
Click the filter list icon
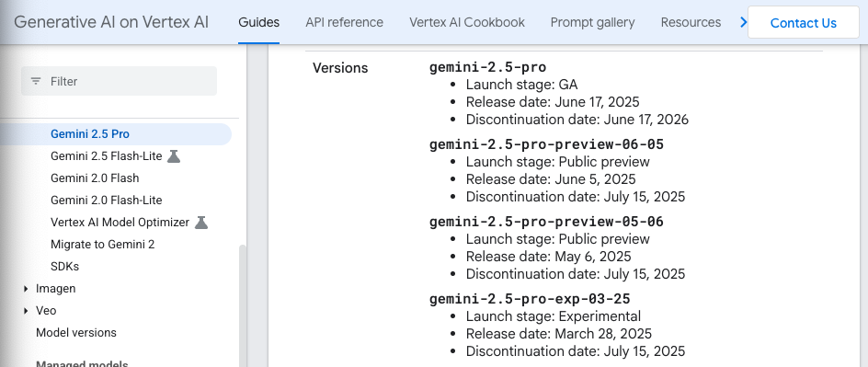click(x=36, y=81)
